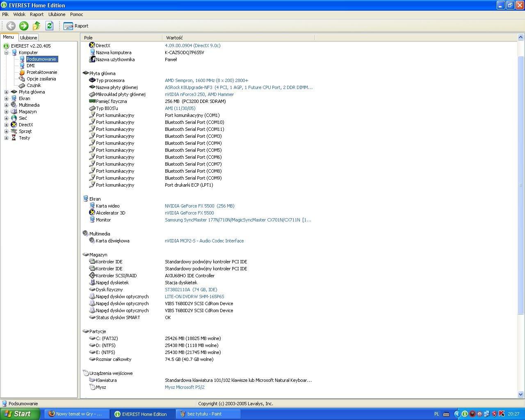Expand the Magazyn tree node
Viewport: 525px width, 420px height.
point(6,112)
